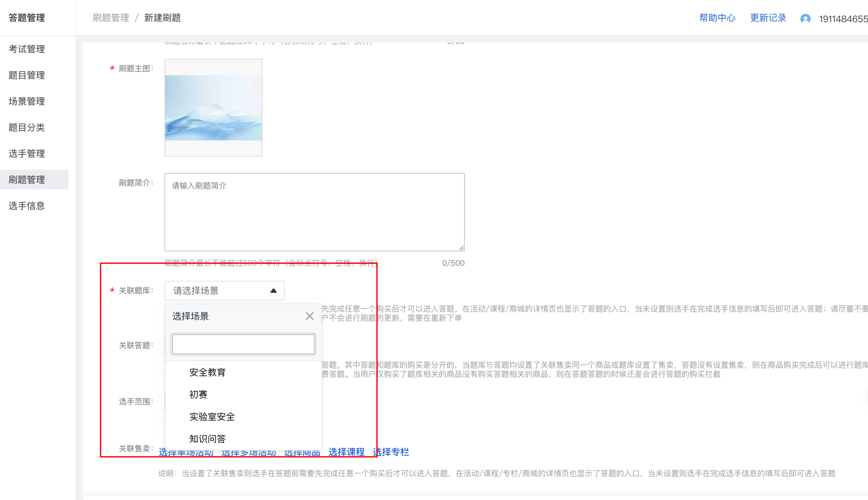Open 选手管理 sidebar item
This screenshot has width=868, height=500.
27,154
